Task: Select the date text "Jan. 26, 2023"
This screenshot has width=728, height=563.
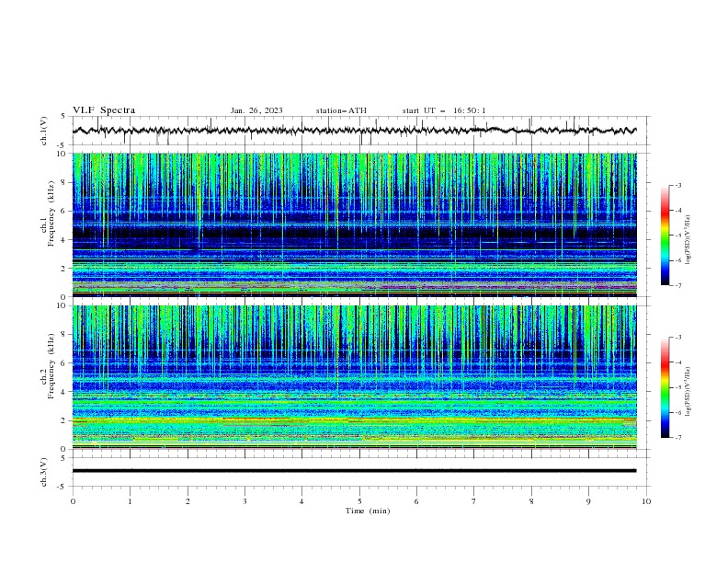Action: click(256, 110)
